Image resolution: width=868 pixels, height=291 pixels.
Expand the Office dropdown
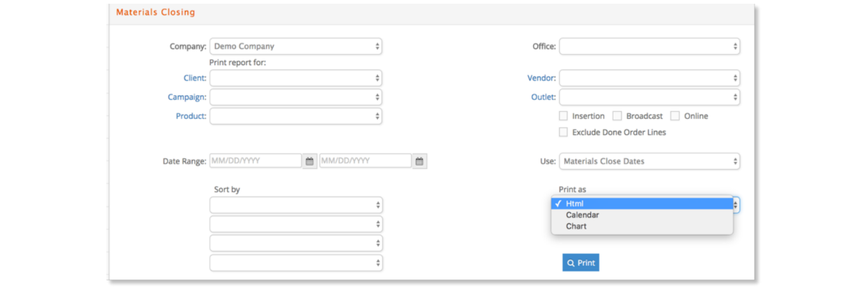(650, 46)
